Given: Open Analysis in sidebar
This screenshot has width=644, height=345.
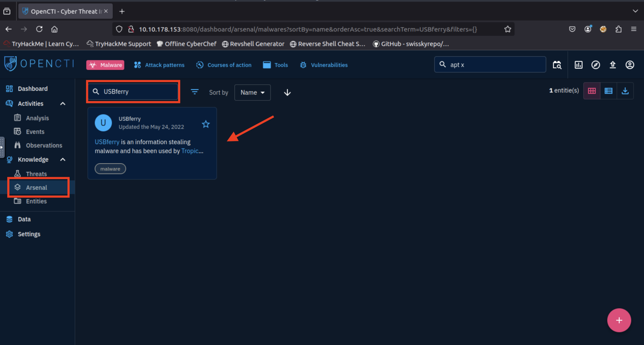Looking at the screenshot, I should [37, 118].
